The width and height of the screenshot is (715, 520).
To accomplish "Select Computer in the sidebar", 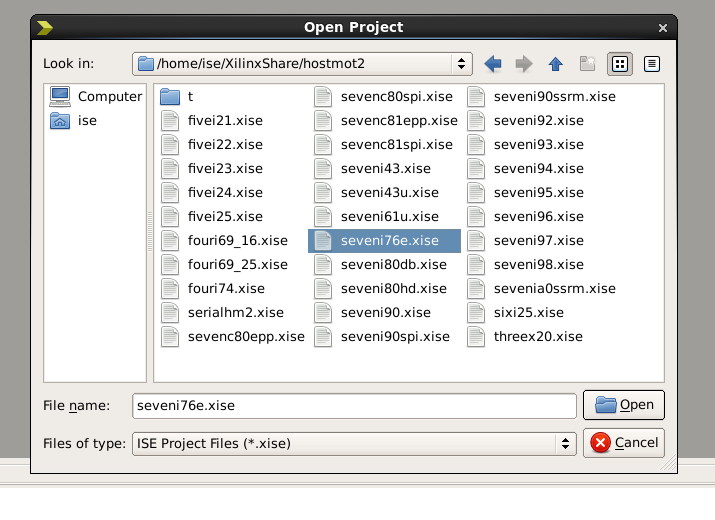I will (95, 96).
